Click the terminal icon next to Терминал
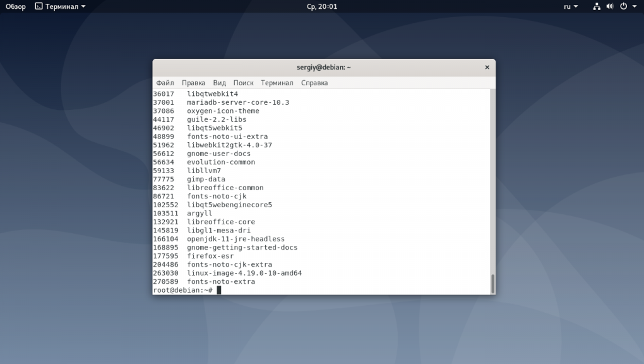Screen dimensions: 644x364 [39, 6]
